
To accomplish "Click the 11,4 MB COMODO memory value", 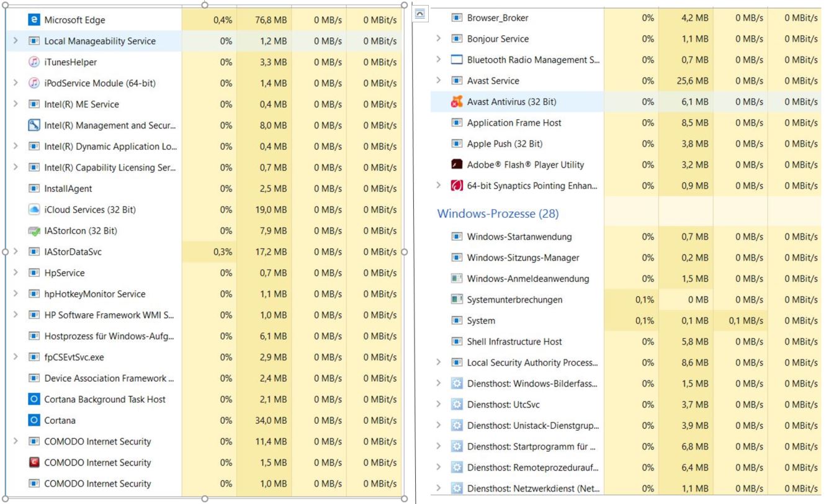I will click(x=271, y=441).
